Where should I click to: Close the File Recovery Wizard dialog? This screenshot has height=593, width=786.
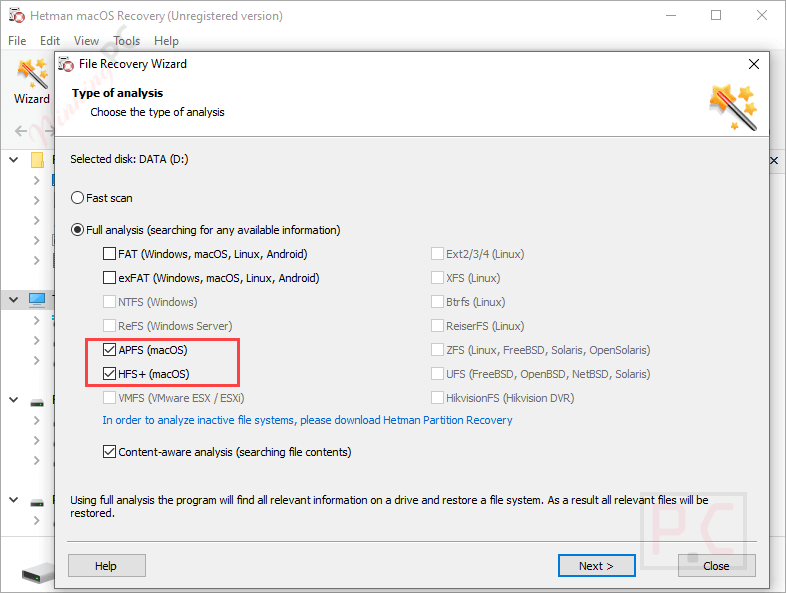(x=753, y=64)
